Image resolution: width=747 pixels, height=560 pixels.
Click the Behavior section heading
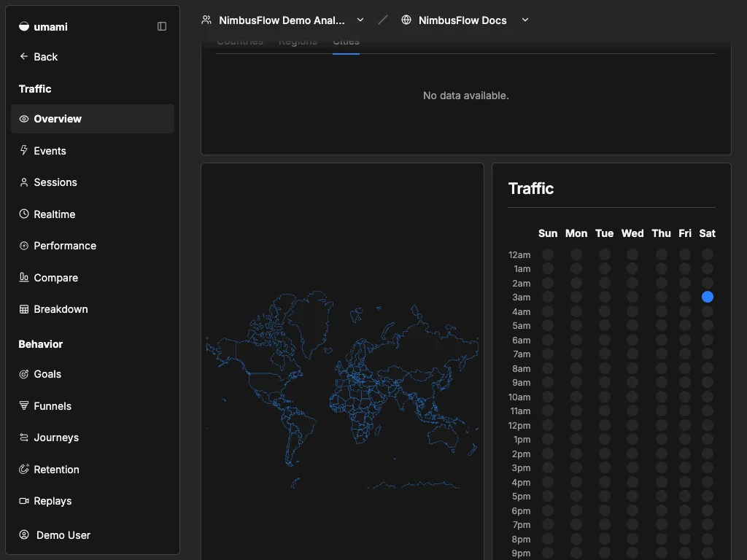tap(41, 344)
